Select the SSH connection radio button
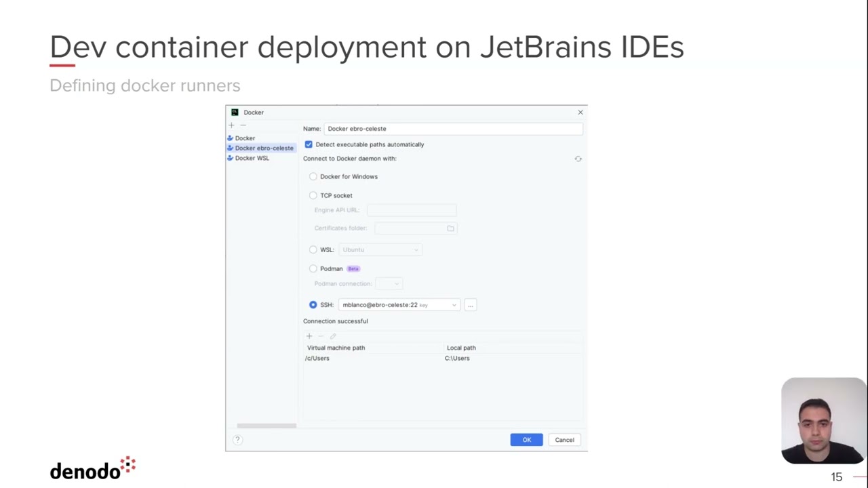This screenshot has height=488, width=868. pos(313,305)
